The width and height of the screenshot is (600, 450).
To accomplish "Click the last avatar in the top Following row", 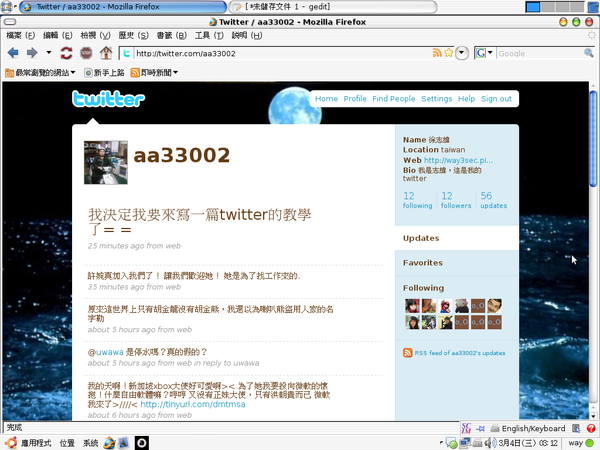I will click(494, 306).
